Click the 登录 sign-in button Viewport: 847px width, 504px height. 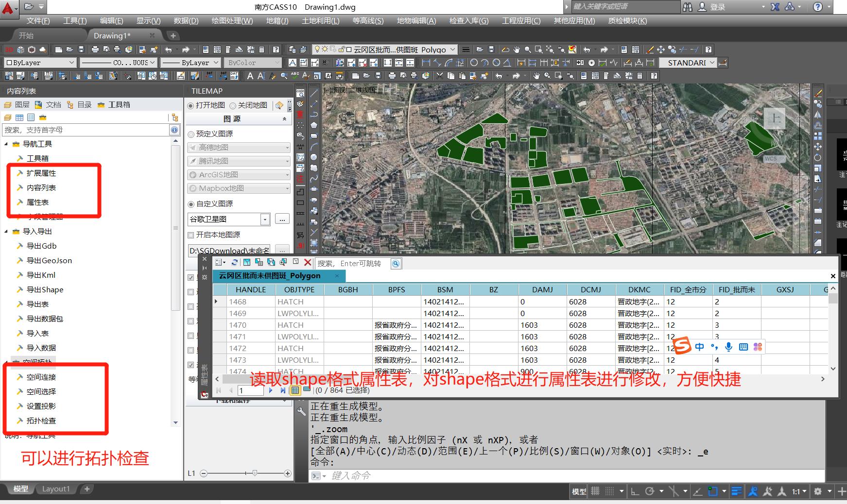[x=718, y=7]
